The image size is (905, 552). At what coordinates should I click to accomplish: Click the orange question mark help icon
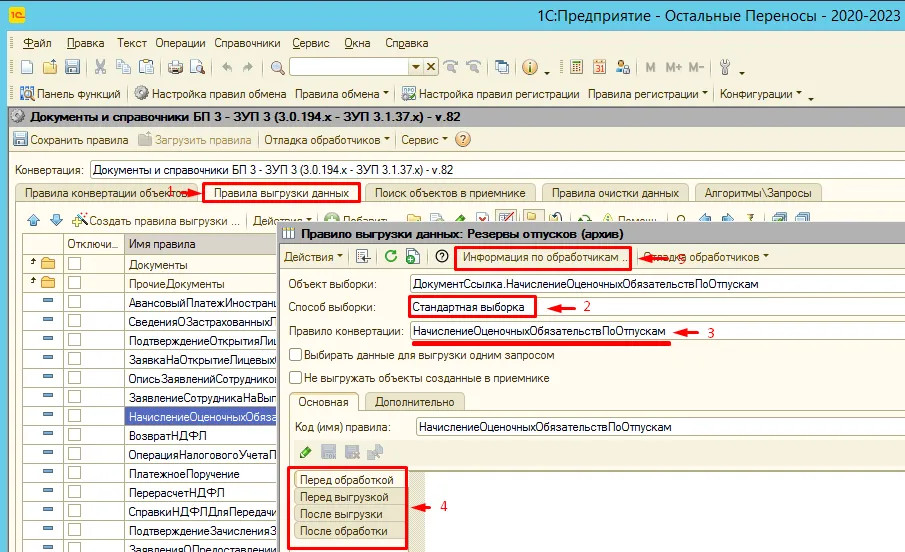tap(463, 139)
